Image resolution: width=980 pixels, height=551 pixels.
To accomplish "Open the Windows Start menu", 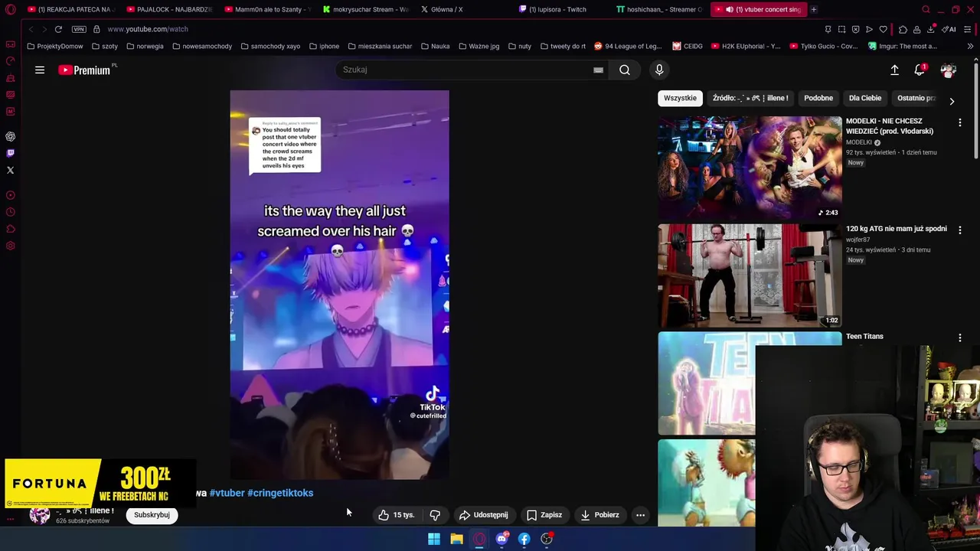I will click(434, 539).
